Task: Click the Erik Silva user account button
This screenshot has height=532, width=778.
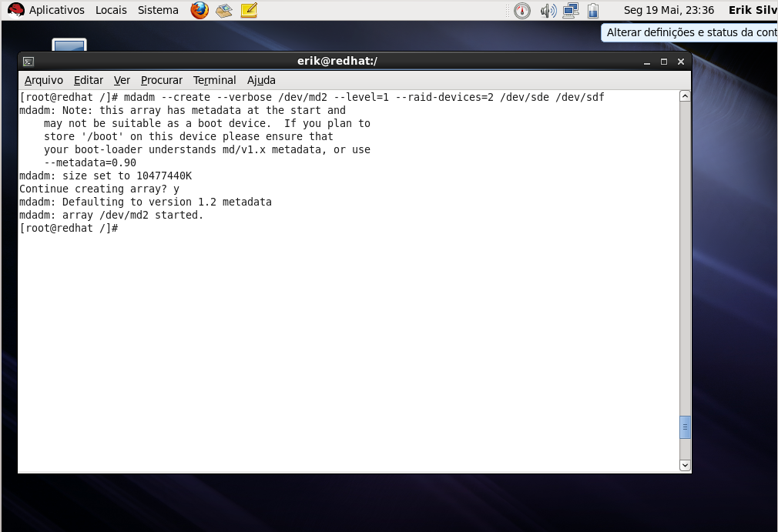Action: click(751, 10)
